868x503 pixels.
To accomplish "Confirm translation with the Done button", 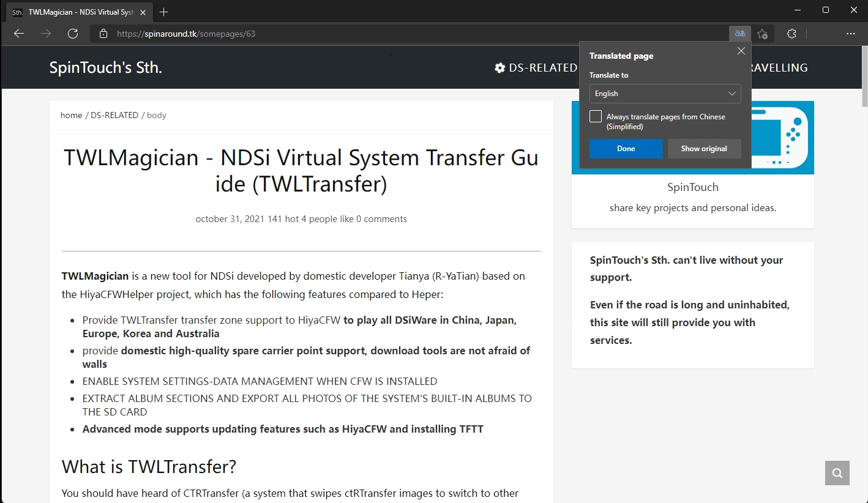I will click(626, 149).
